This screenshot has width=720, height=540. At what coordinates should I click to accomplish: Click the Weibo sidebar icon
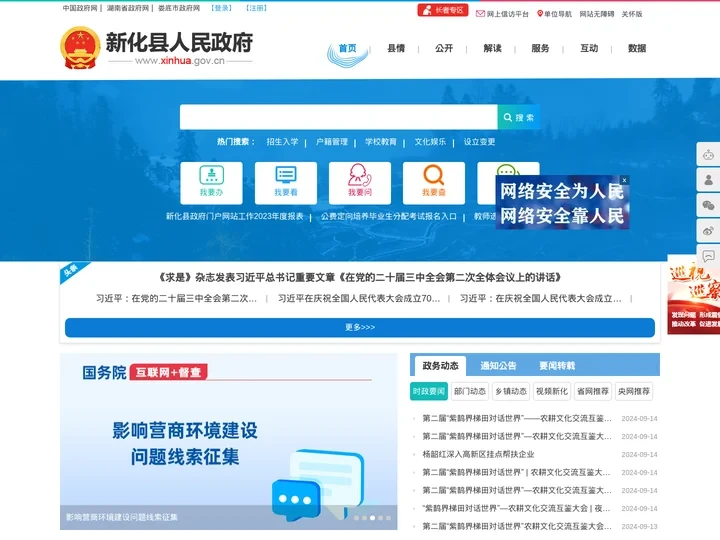[709, 230]
